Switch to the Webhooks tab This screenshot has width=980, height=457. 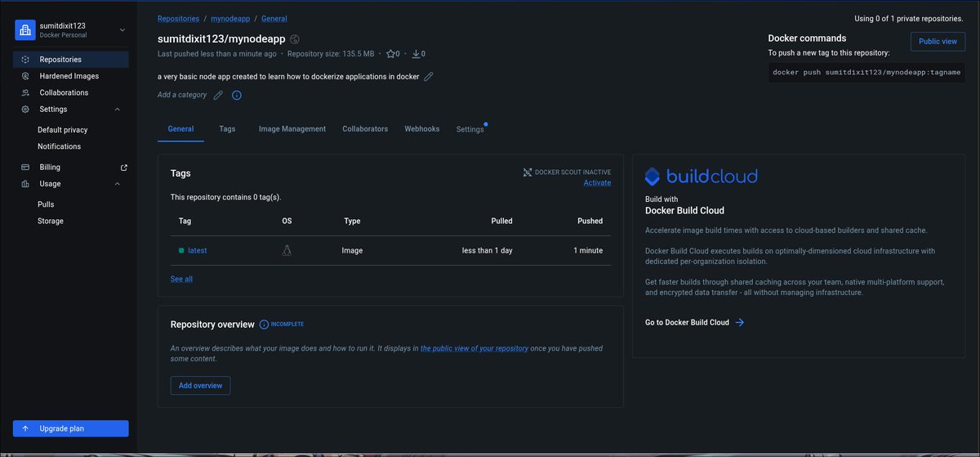[x=422, y=129]
